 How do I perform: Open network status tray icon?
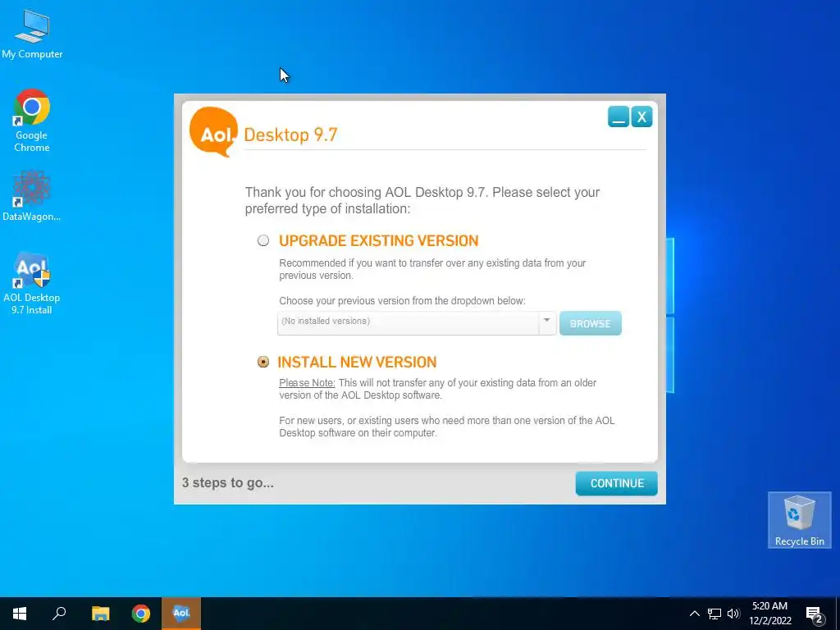click(x=714, y=614)
